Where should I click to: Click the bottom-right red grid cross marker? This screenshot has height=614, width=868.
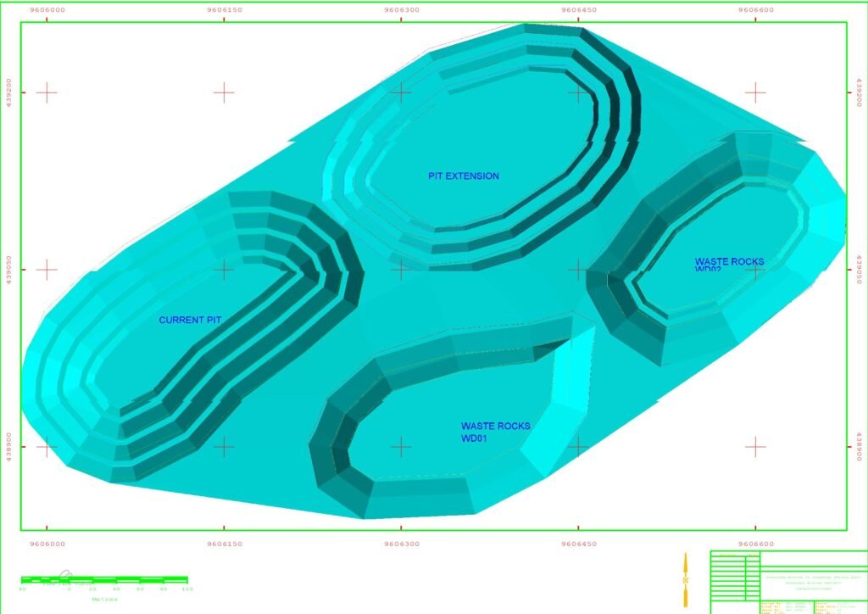click(754, 446)
